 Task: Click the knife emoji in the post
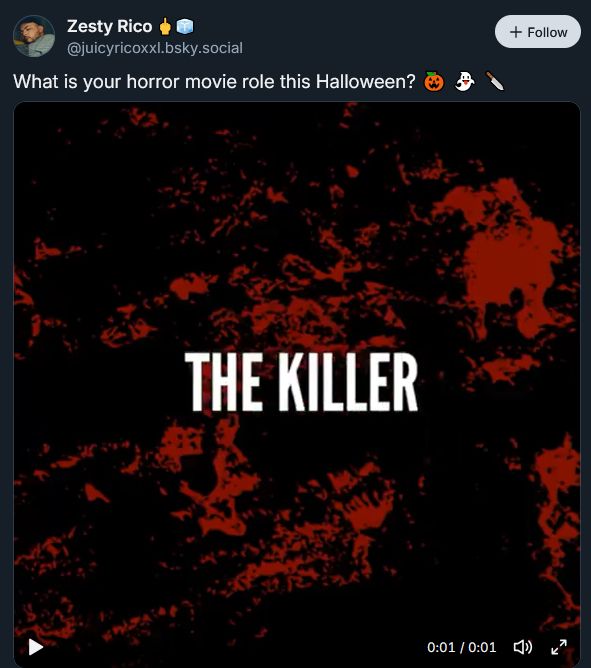coord(495,81)
